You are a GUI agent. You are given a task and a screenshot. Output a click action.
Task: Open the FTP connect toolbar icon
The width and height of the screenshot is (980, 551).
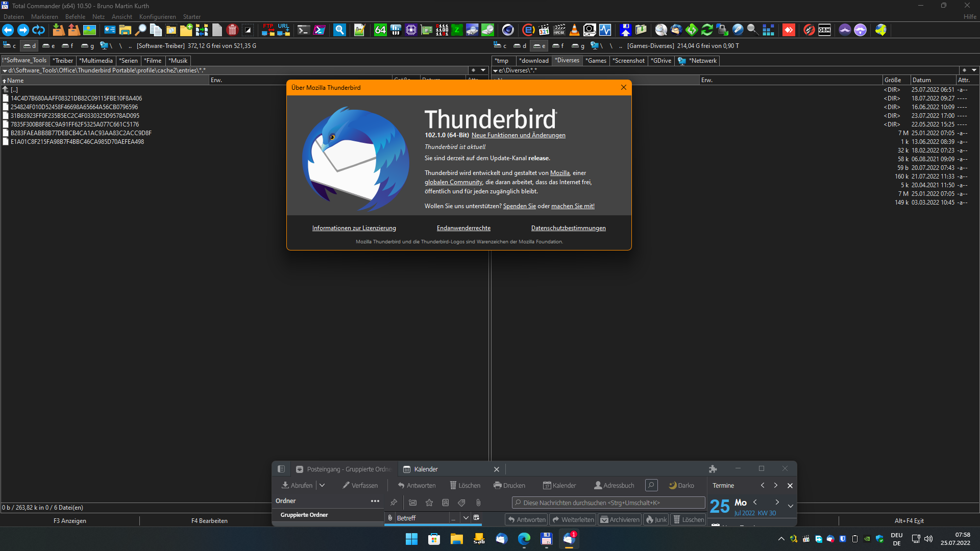(x=268, y=30)
